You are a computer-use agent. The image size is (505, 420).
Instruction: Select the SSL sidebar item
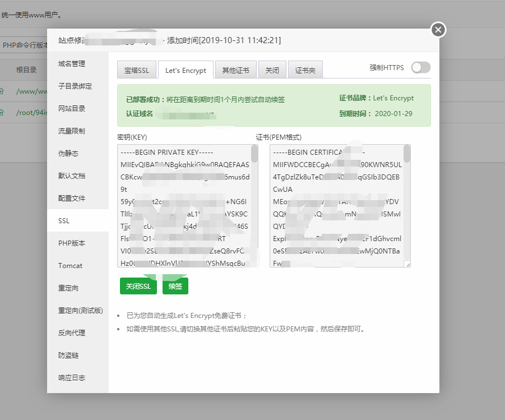[x=77, y=220]
